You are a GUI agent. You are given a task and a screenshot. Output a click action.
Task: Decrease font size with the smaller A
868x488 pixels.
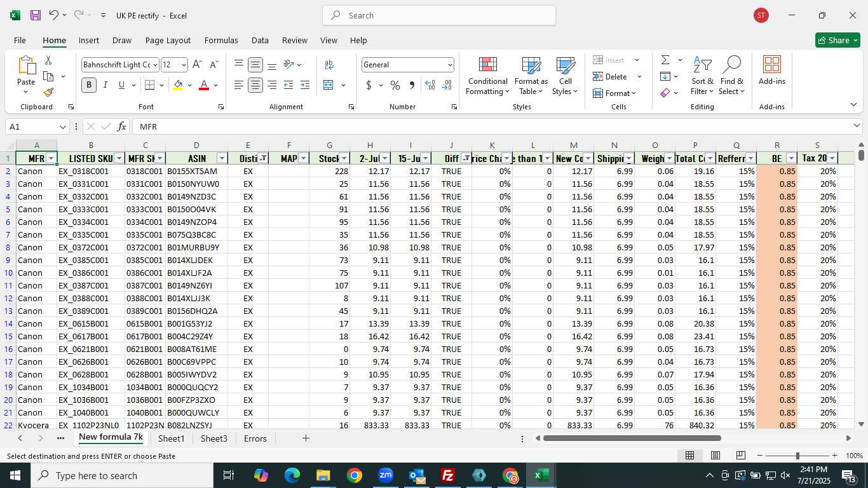pos(214,65)
